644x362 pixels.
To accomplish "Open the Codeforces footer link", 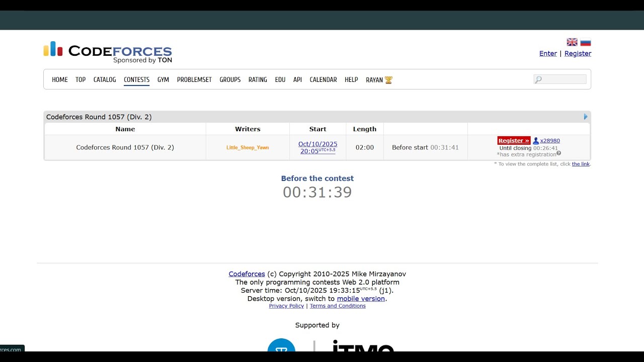I will (247, 274).
